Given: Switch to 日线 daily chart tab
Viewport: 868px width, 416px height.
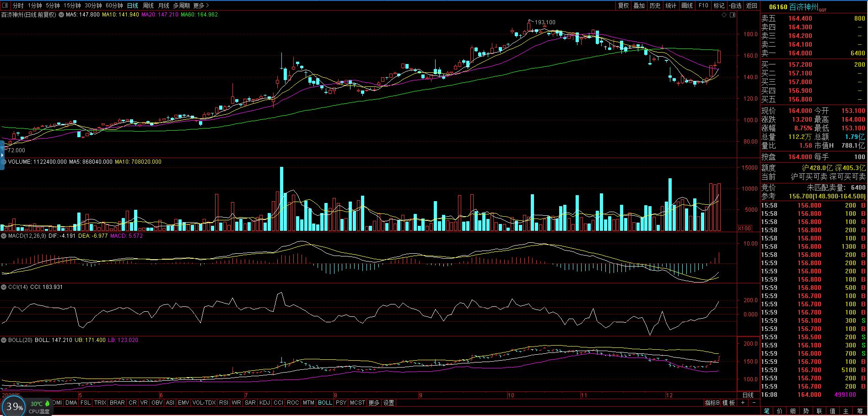Looking at the screenshot, I should [x=133, y=5].
